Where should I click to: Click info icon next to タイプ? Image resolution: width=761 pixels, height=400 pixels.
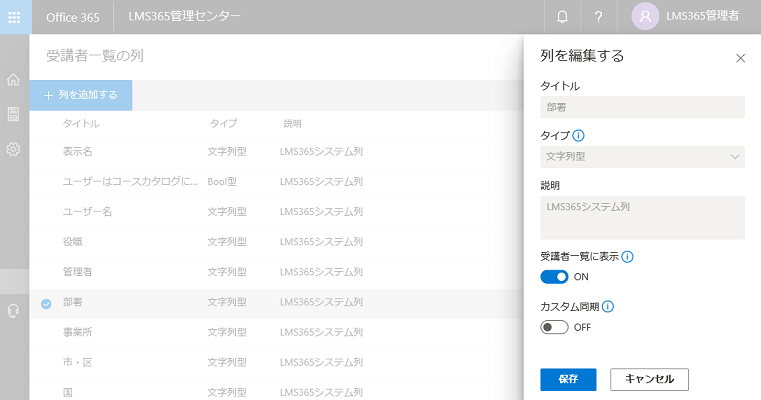tap(579, 136)
